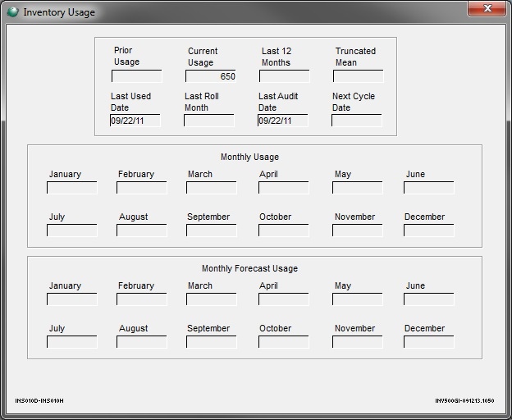The width and height of the screenshot is (512, 420).
Task: Select the Monthly Forecast Usage January field
Action: click(x=72, y=299)
